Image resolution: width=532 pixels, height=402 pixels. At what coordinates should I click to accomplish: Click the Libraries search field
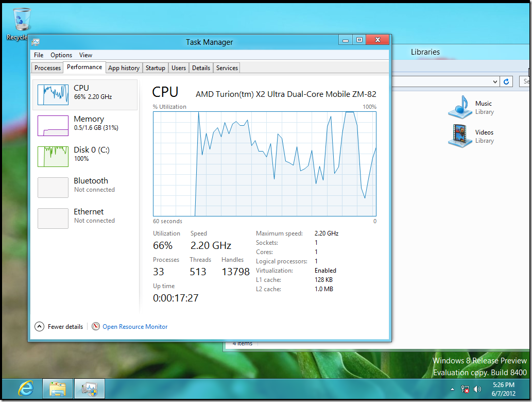(525, 81)
